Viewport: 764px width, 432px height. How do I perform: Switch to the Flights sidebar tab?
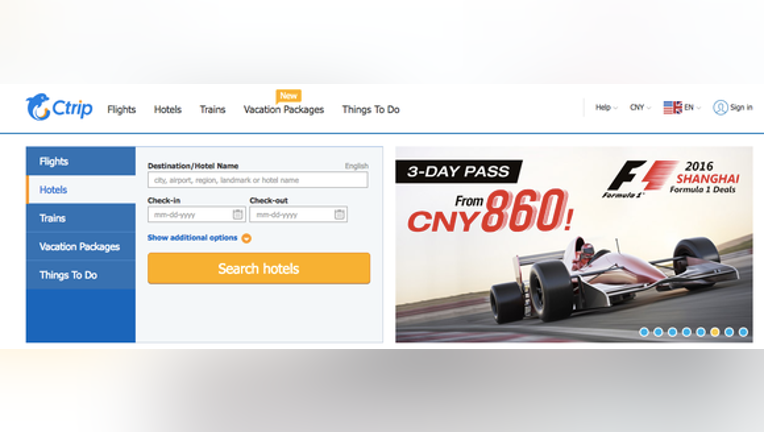(x=81, y=161)
